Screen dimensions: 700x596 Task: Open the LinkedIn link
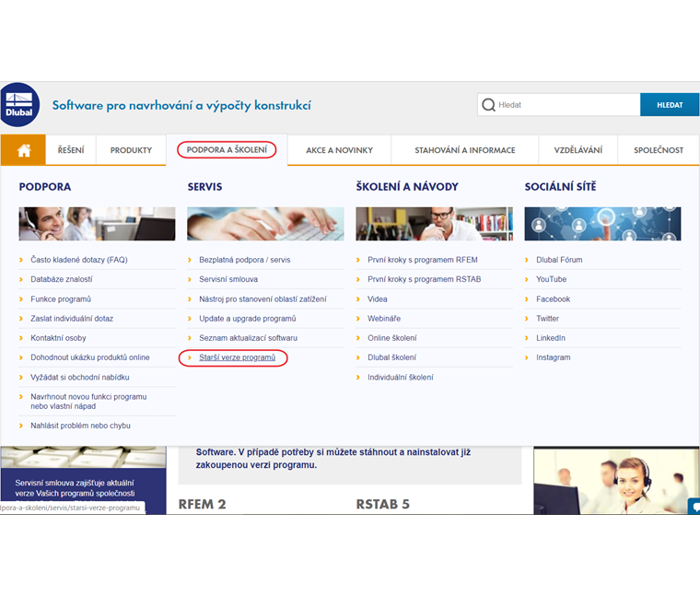(x=551, y=338)
